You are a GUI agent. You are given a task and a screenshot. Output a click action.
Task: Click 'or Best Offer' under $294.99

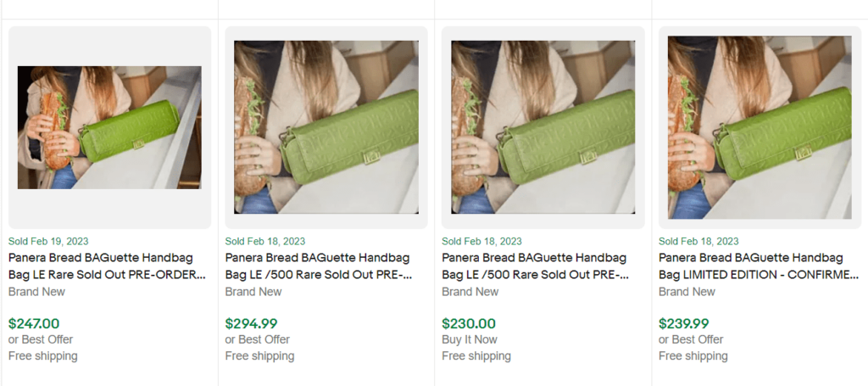pos(258,339)
